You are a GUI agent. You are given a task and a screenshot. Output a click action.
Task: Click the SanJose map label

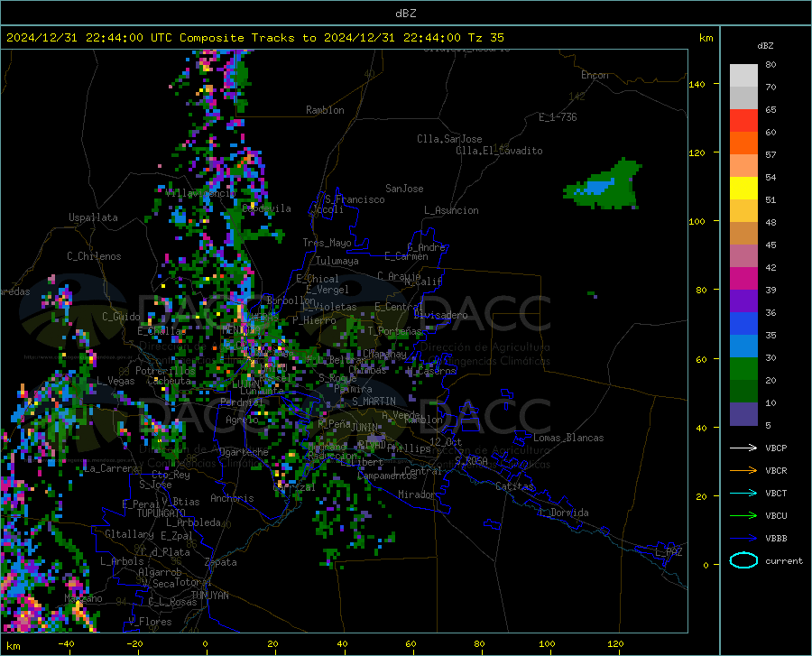tap(404, 189)
